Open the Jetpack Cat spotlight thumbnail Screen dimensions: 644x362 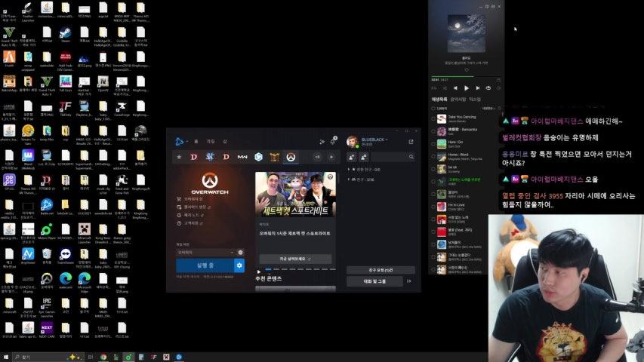pyautogui.click(x=295, y=194)
